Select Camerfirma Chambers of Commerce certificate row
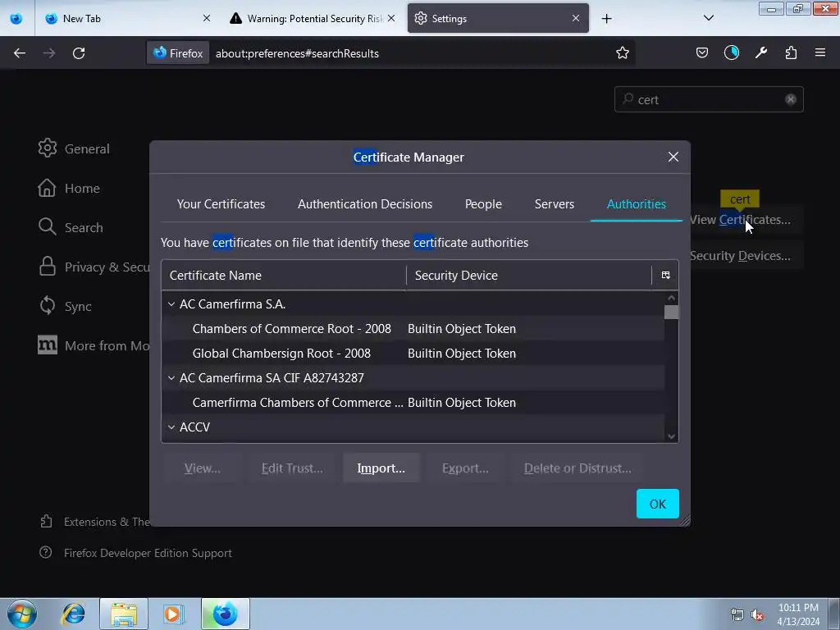Screen dimensions: 840x630 click(413, 403)
